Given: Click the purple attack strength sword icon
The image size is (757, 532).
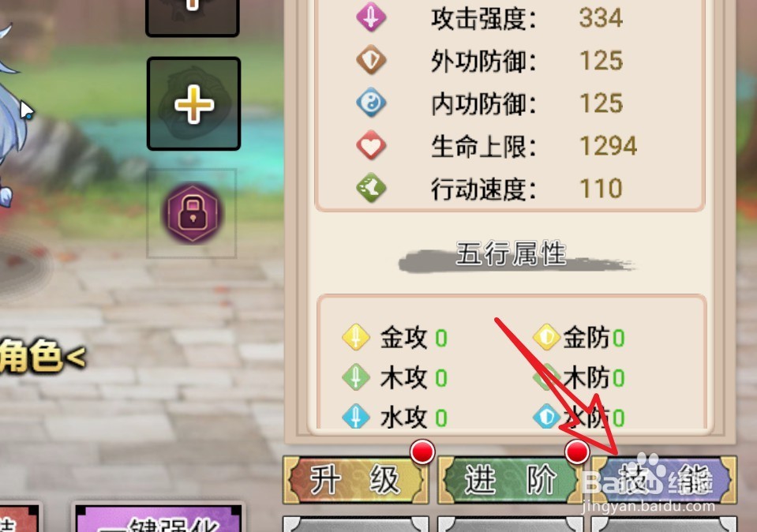Looking at the screenshot, I should [371, 17].
